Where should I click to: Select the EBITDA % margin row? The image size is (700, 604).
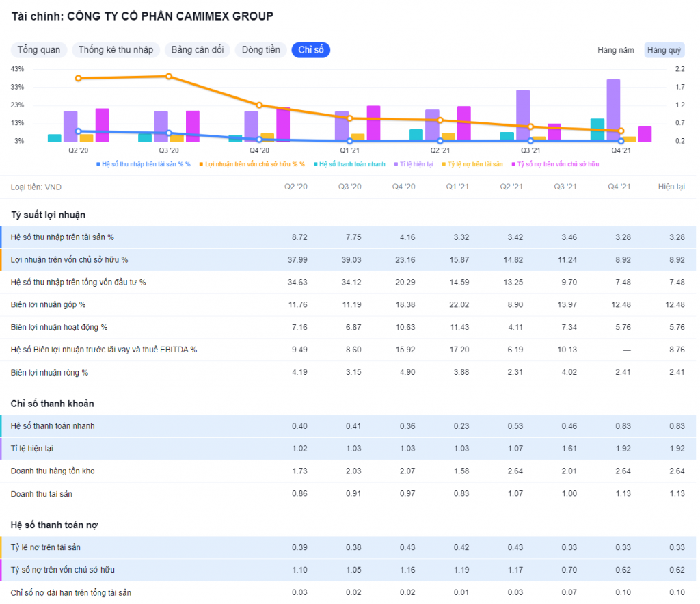click(x=348, y=350)
